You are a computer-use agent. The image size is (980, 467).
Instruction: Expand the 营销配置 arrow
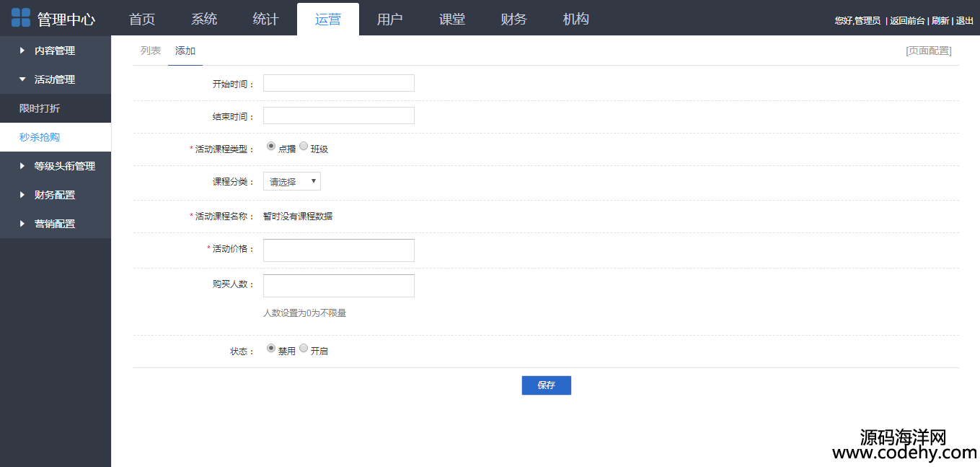[x=22, y=224]
